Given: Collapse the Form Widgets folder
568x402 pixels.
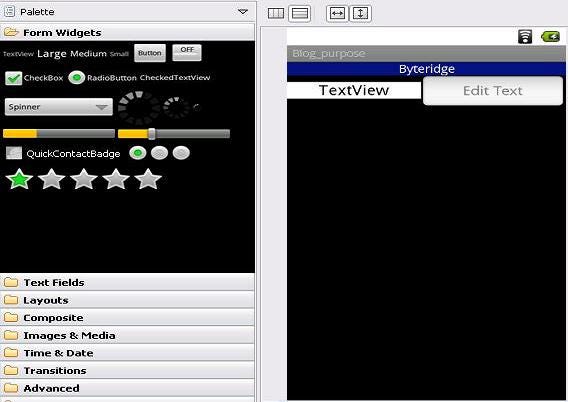Looking at the screenshot, I should coord(127,33).
